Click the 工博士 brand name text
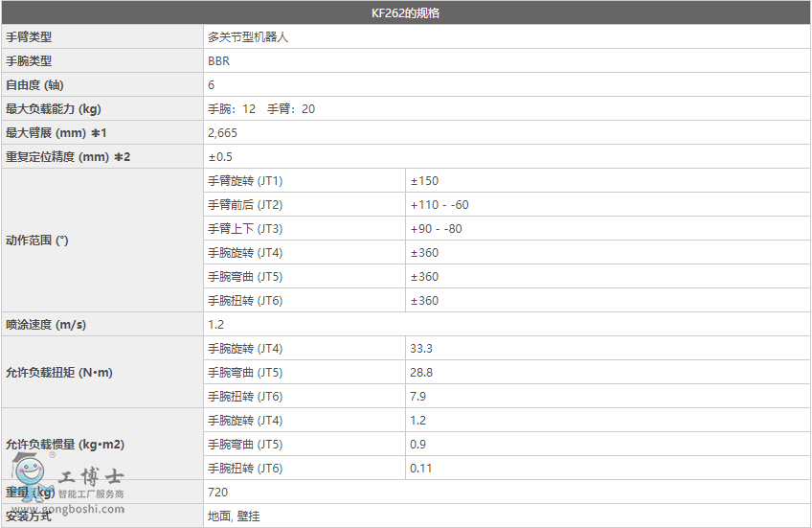This screenshot has height=528, width=812. tap(92, 476)
